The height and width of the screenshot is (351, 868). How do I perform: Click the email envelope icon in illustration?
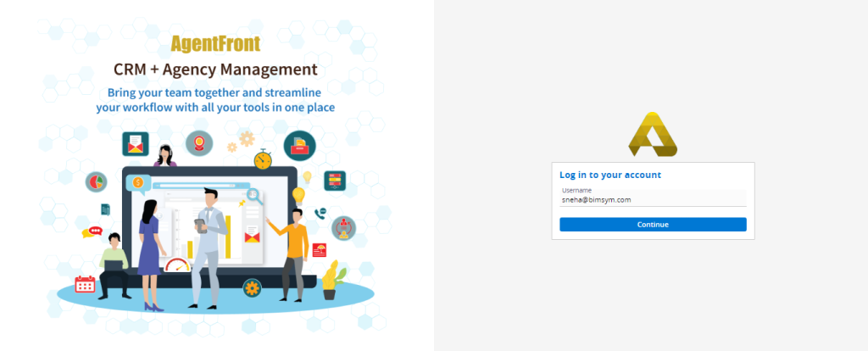coord(135,144)
